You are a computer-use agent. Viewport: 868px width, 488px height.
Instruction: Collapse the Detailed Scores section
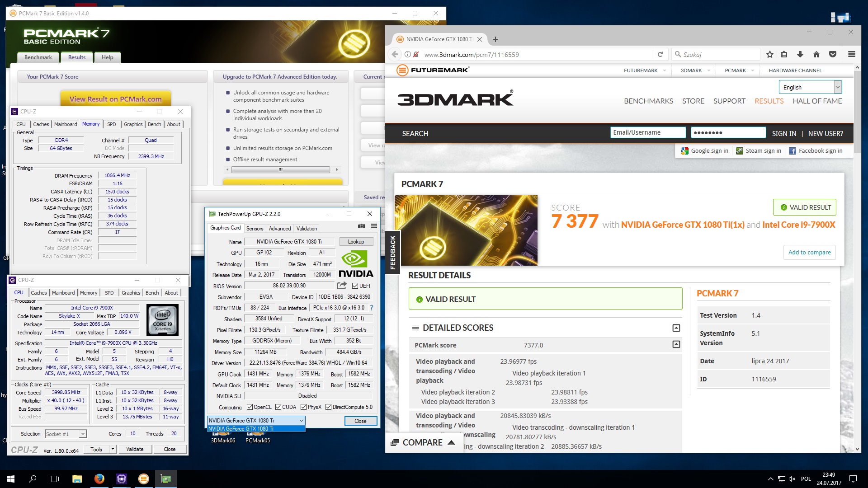(676, 328)
